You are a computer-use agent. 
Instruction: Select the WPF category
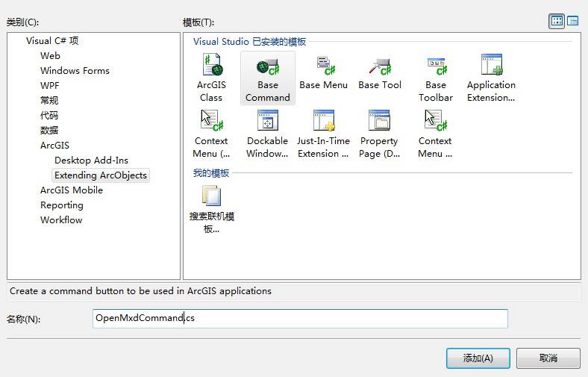tap(50, 86)
